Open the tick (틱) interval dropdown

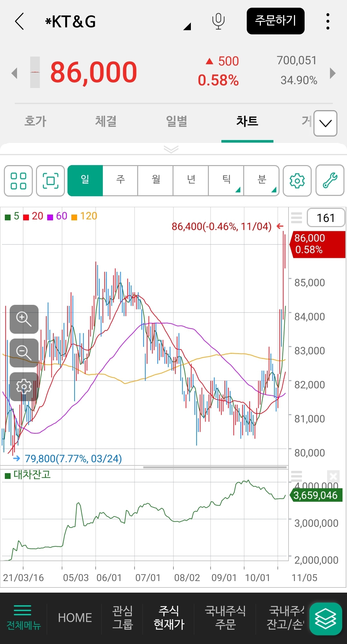(x=226, y=181)
